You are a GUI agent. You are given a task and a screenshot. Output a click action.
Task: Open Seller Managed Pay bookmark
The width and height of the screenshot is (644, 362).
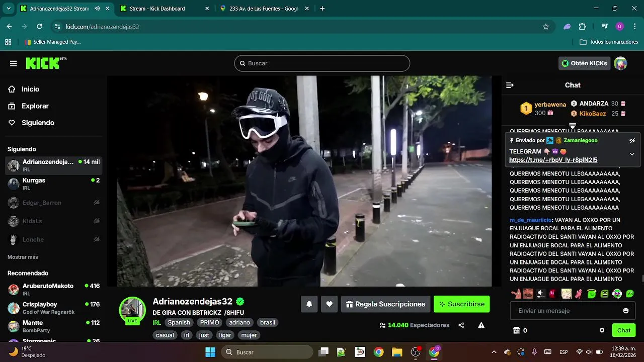(52, 42)
